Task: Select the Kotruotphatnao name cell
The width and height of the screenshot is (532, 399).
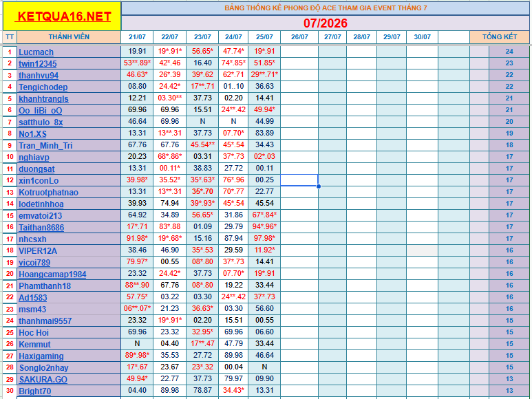Action: pyautogui.click(x=69, y=192)
